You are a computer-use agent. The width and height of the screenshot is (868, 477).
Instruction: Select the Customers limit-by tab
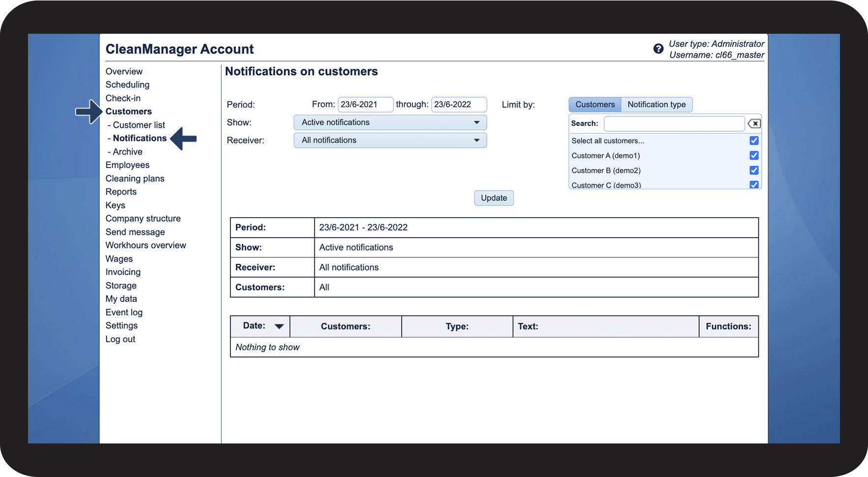tap(595, 105)
